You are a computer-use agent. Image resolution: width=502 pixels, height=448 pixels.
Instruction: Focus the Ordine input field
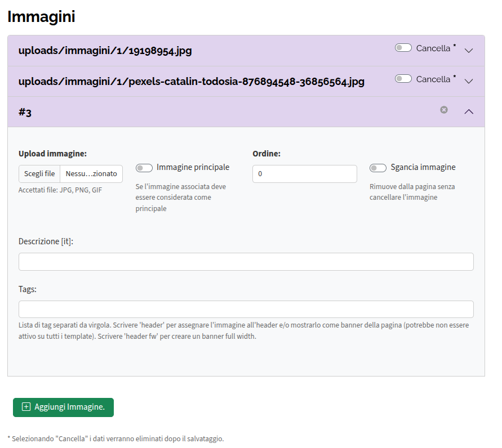pos(304,174)
